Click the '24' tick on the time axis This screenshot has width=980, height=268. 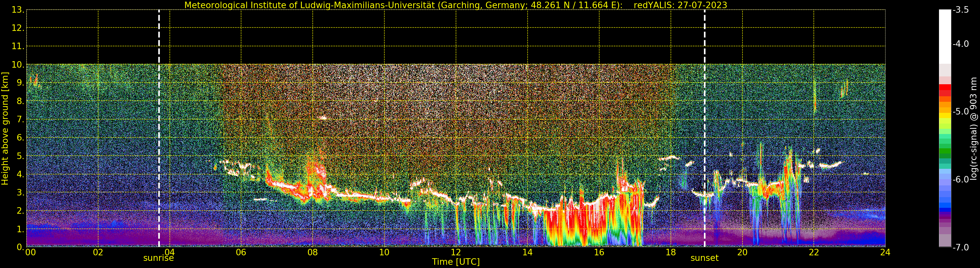(885, 252)
